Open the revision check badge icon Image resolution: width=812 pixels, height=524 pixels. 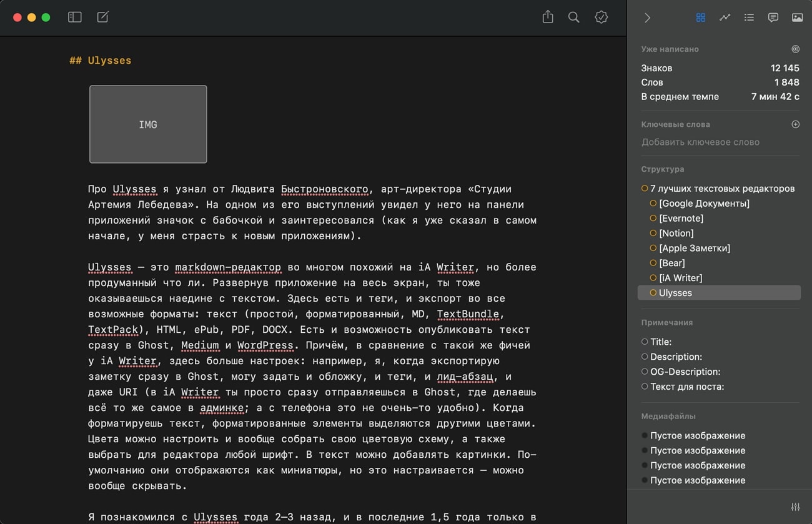click(x=602, y=17)
